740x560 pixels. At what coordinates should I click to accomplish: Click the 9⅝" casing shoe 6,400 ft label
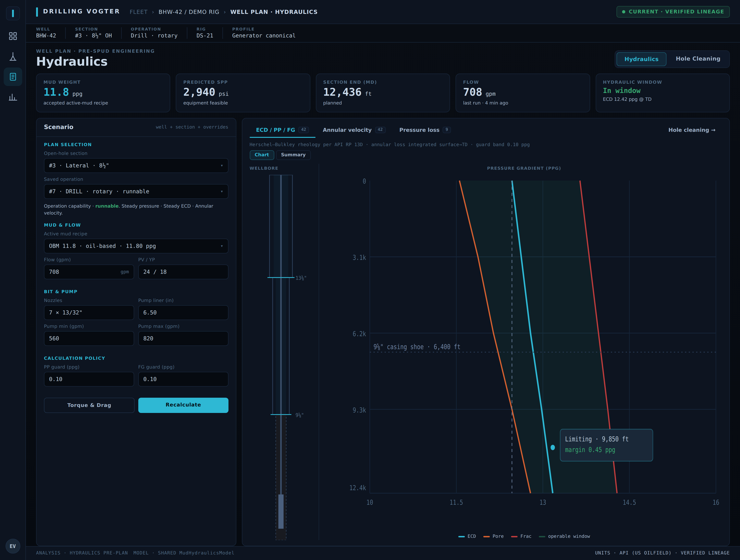[x=417, y=347]
